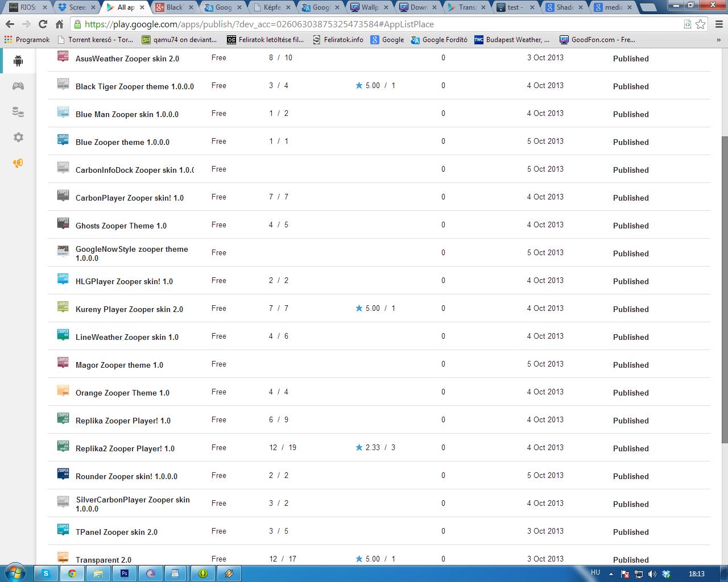Switch to the Wallp browser tab
The width and height of the screenshot is (728, 582).
[x=369, y=7]
